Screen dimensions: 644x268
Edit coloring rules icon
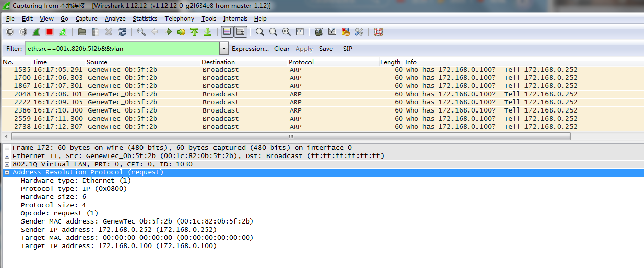(346, 32)
